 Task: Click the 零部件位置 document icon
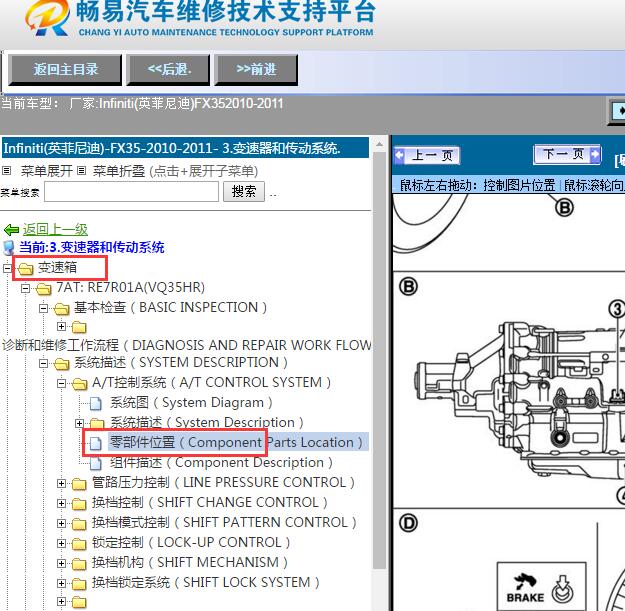point(95,443)
